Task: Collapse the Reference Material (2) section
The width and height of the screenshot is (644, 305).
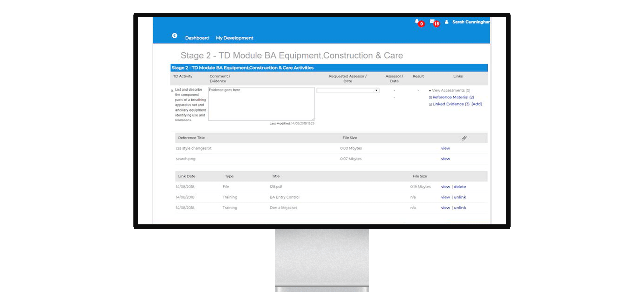Action: (430, 97)
